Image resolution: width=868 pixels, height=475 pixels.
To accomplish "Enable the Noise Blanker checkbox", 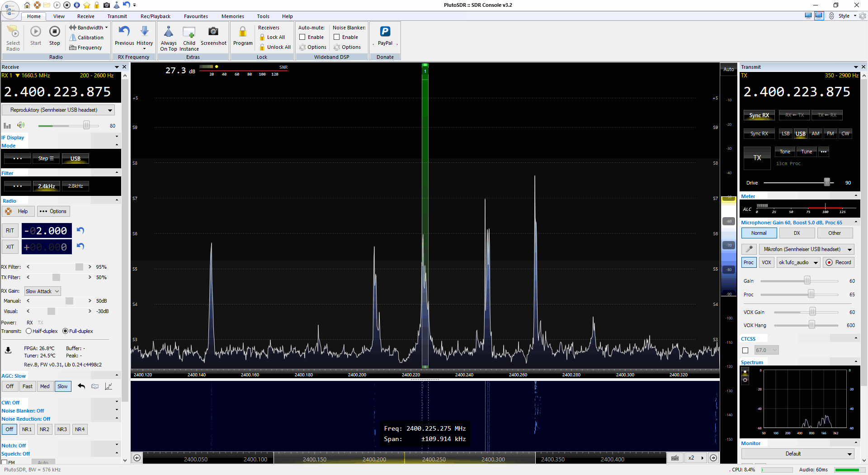I will pos(337,37).
